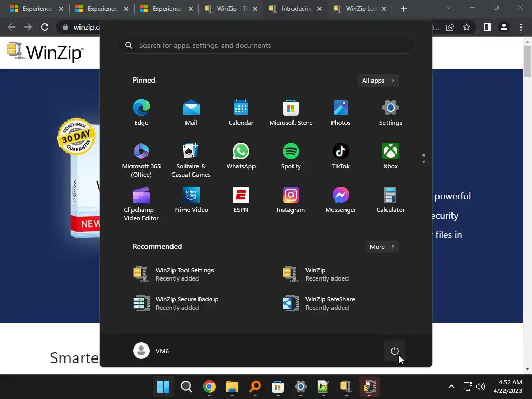The height and width of the screenshot is (399, 532).
Task: Open Chrome tab search dropdown
Action: click(448, 7)
